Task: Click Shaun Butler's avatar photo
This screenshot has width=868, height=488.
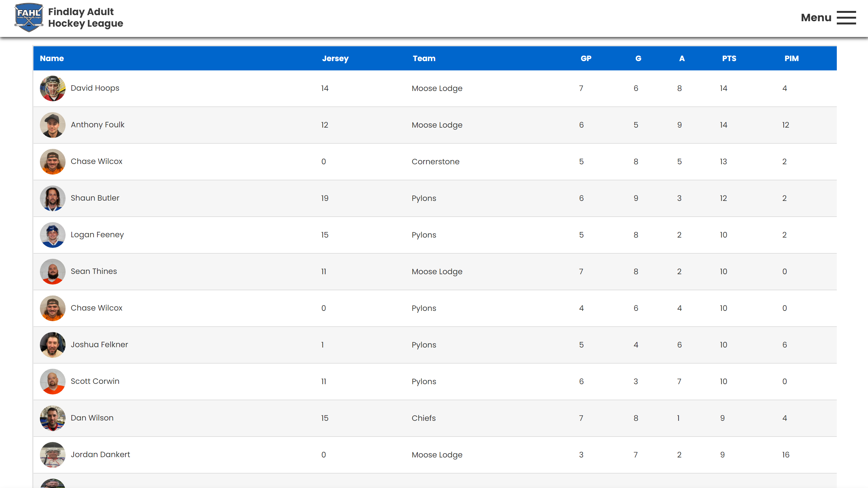Action: [x=52, y=198]
